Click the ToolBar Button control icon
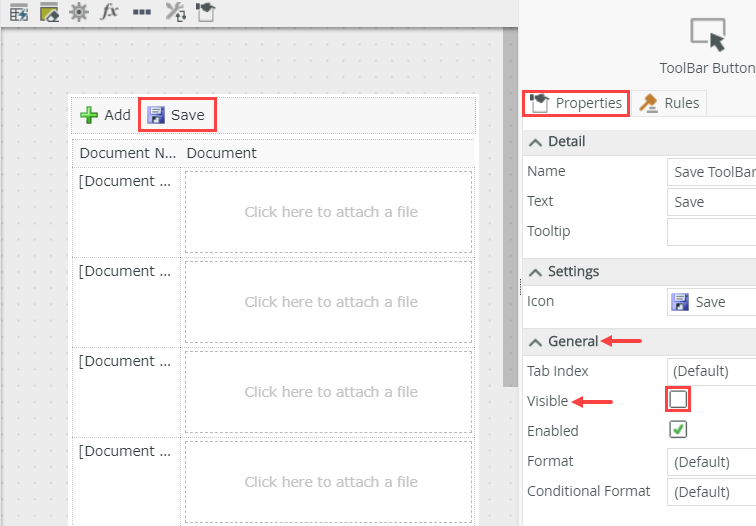Image resolution: width=756 pixels, height=526 pixels. [x=708, y=35]
